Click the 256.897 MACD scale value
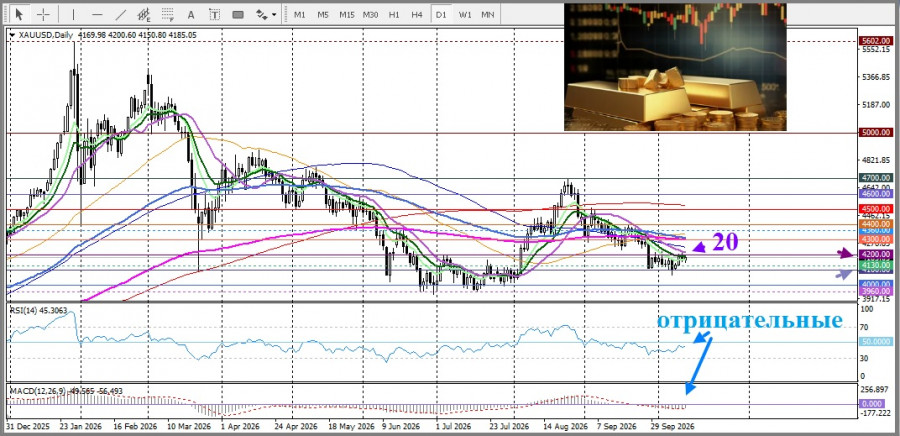Image resolution: width=900 pixels, height=436 pixels. point(874,388)
